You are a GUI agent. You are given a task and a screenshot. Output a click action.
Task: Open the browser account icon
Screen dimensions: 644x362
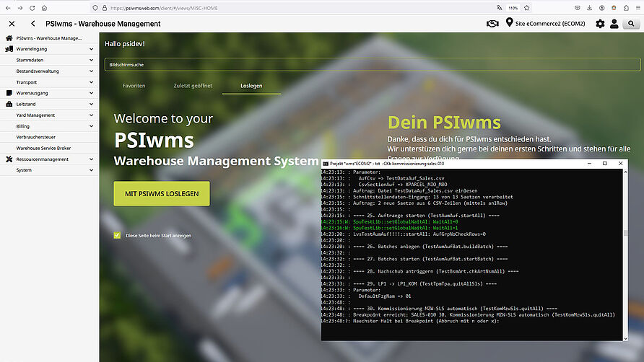coord(601,8)
